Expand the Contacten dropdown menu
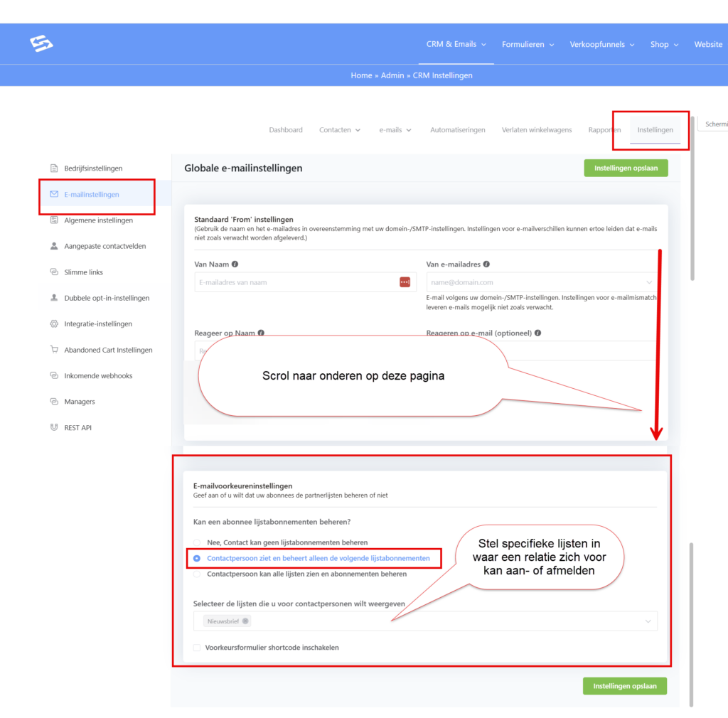This screenshot has width=728, height=718. click(340, 130)
